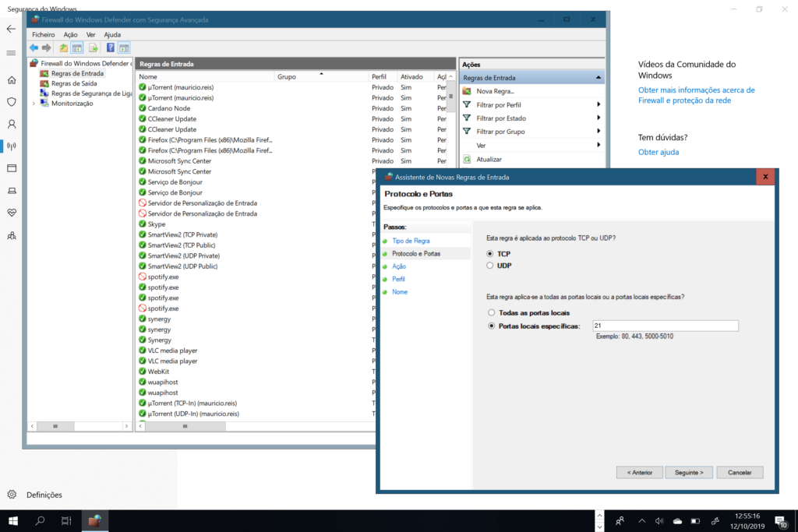798x532 pixels.
Task: Click the specific local ports input field
Action: 666,326
